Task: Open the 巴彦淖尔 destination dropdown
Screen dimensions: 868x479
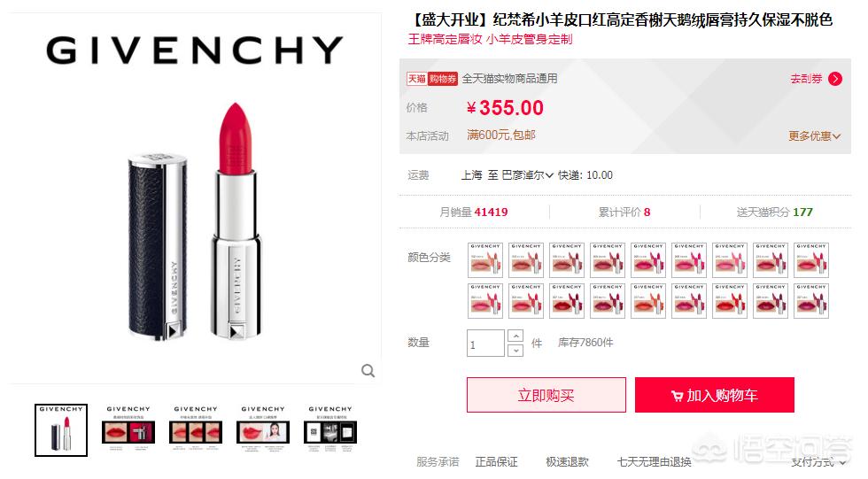Action: pos(527,175)
